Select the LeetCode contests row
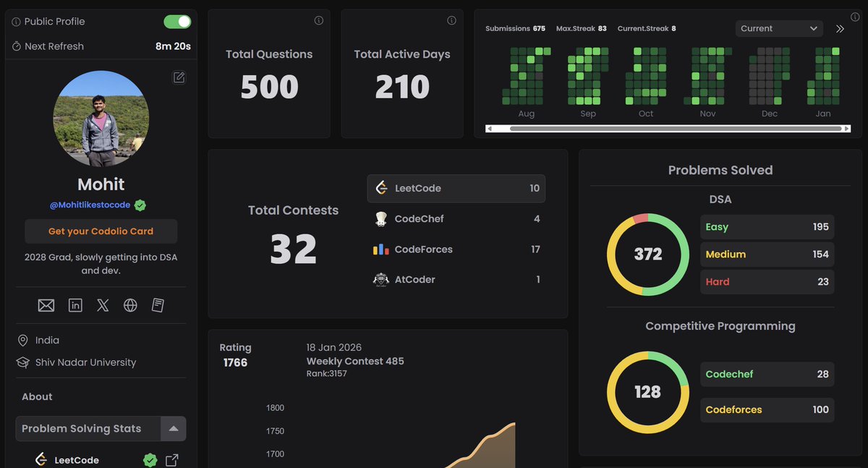 [456, 188]
